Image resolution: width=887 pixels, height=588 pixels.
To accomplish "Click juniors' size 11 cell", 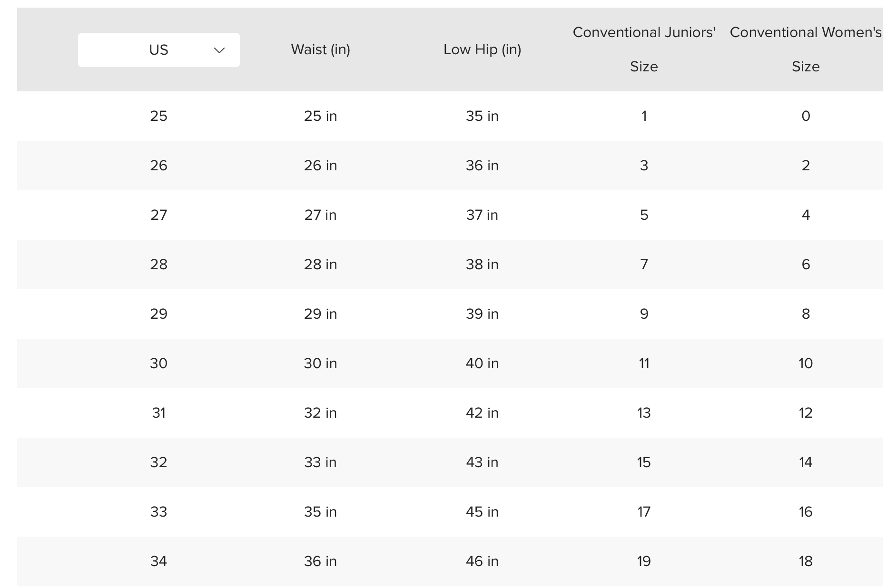I will click(x=644, y=363).
